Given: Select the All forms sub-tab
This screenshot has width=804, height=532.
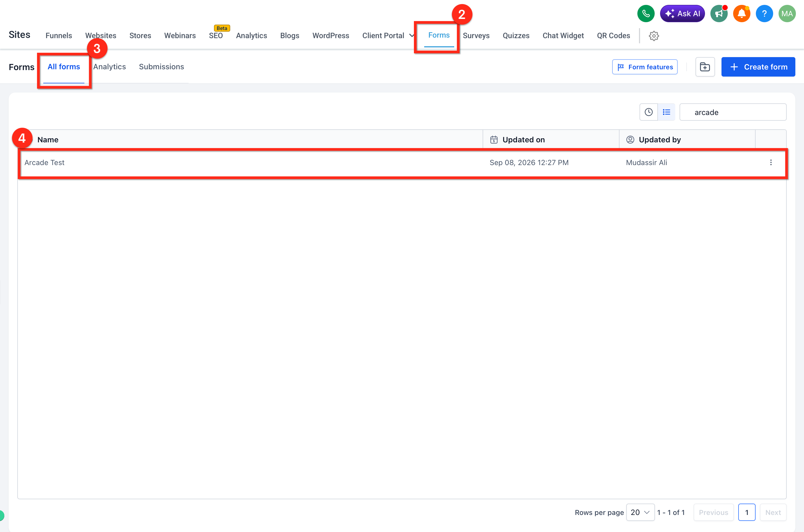Looking at the screenshot, I should 64,67.
